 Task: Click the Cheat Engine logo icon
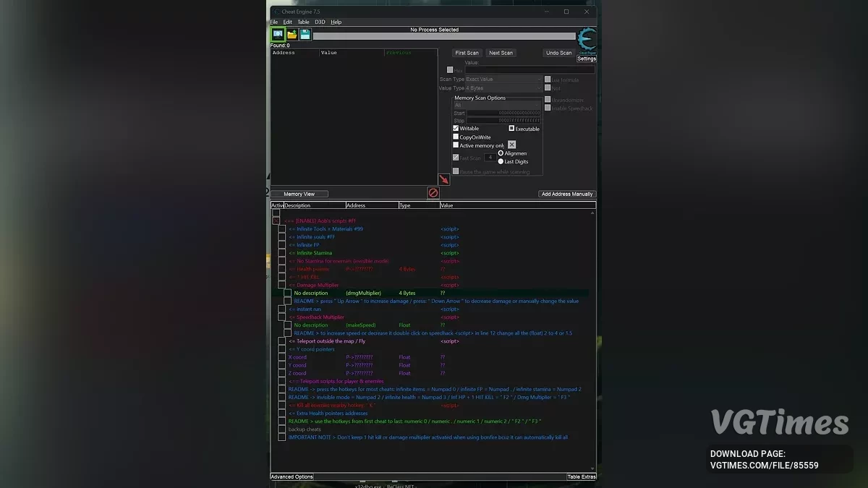[587, 40]
